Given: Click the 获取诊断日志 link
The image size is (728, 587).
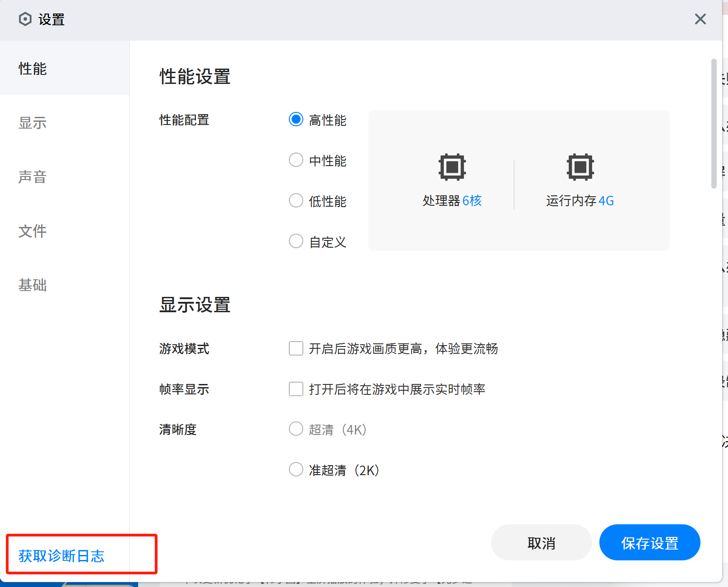Looking at the screenshot, I should pyautogui.click(x=61, y=556).
